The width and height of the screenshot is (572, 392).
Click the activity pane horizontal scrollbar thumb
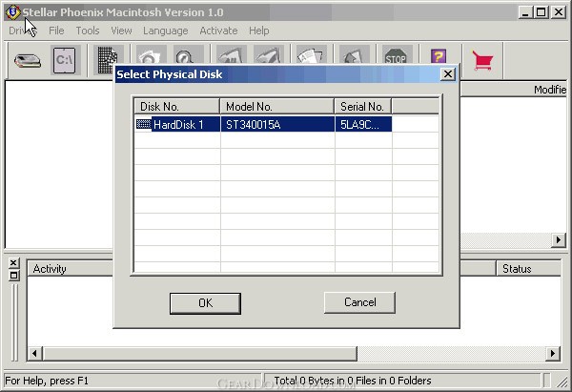point(200,353)
